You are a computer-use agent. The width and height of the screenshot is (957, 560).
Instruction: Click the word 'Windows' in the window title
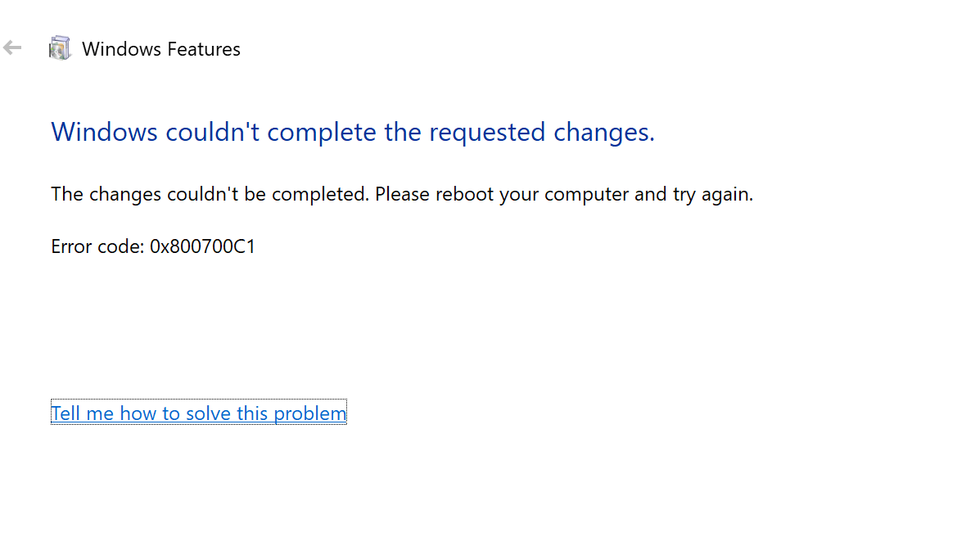coord(120,49)
